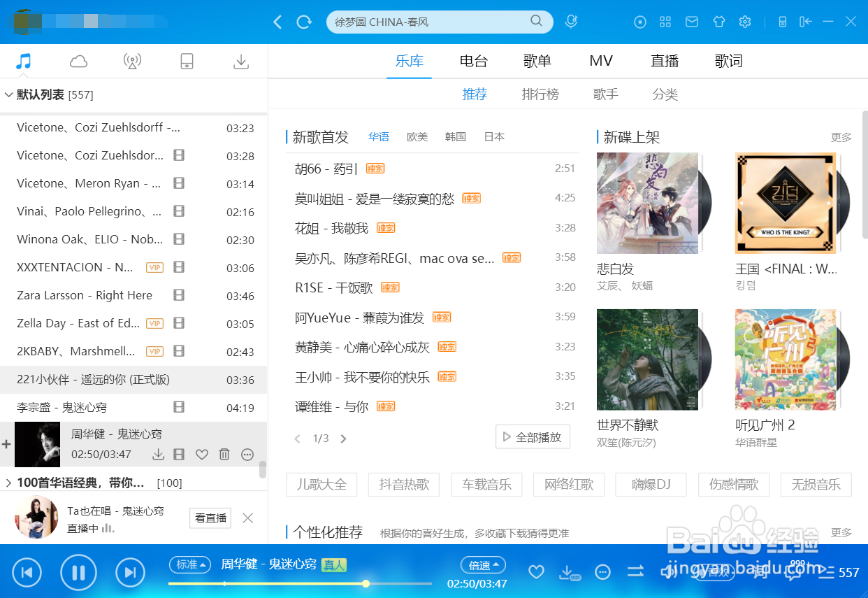
Task: Favorite 周华健 - 鬼迷心窍 with heart in list row
Action: 202,455
